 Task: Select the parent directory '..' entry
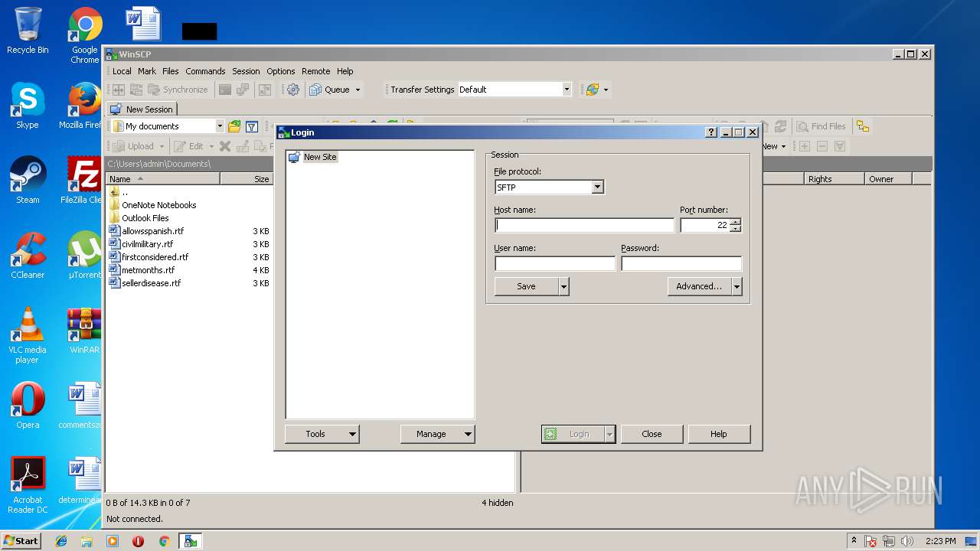pyautogui.click(x=124, y=192)
